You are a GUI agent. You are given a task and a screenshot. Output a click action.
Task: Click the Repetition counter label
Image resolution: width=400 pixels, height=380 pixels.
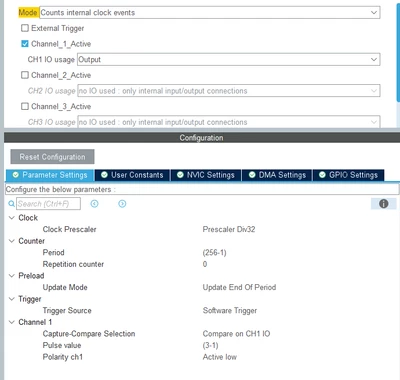point(73,264)
